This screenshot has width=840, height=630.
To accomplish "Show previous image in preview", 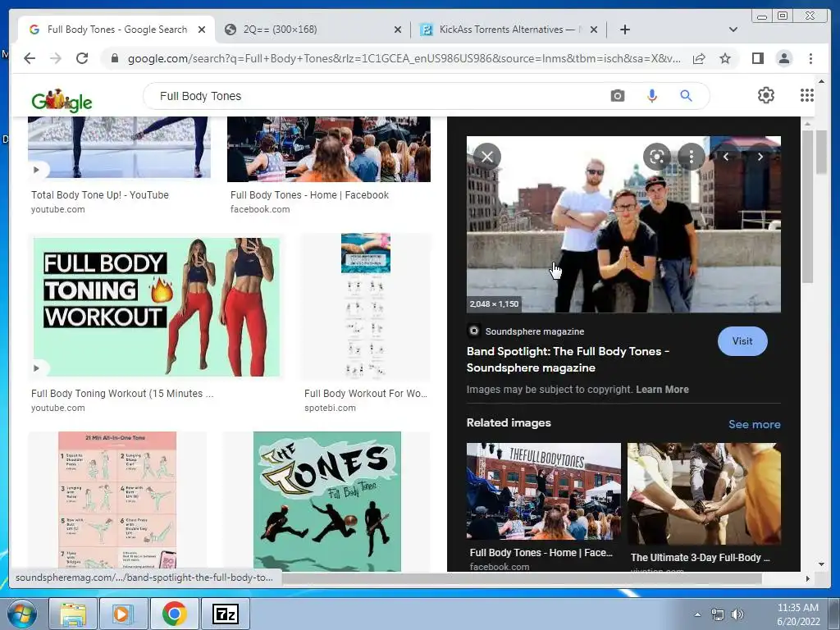I will click(x=726, y=157).
